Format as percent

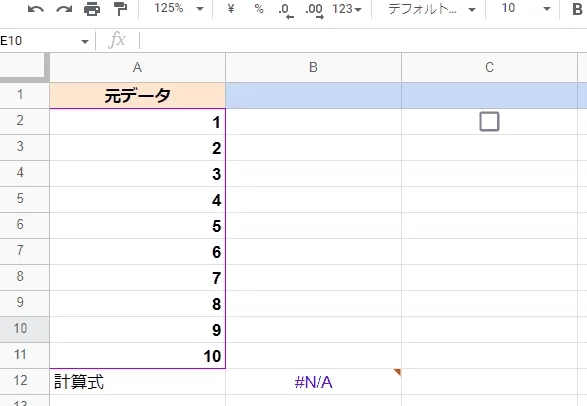click(259, 8)
